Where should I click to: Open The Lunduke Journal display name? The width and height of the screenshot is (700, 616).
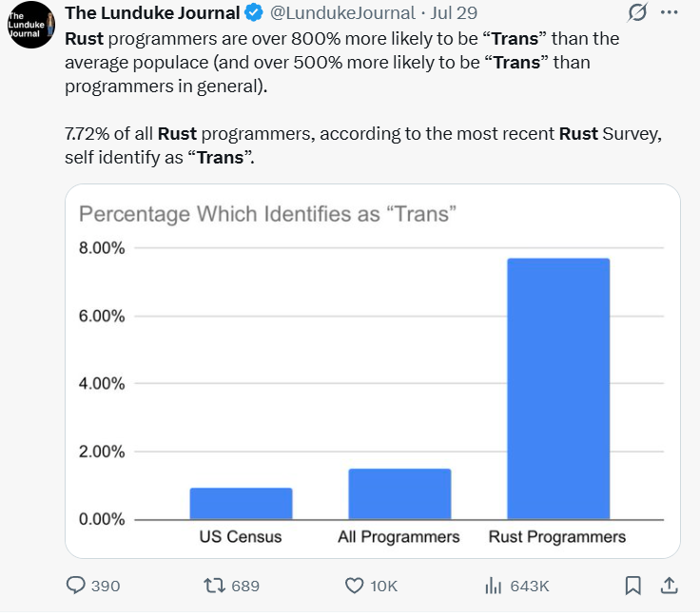[x=153, y=13]
